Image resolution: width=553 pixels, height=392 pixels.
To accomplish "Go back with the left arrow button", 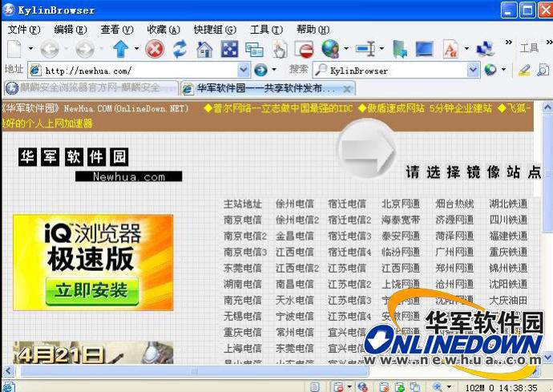I will (50, 49).
